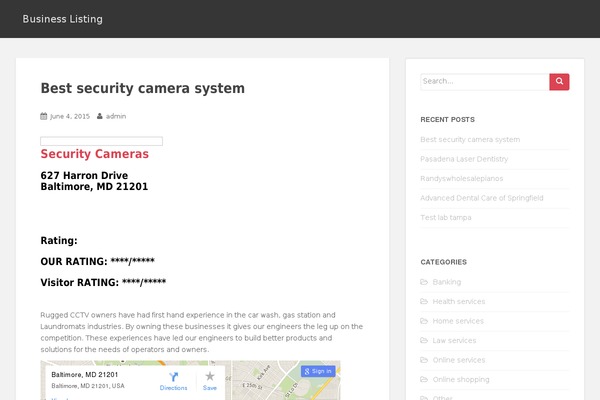The height and width of the screenshot is (400, 600).
Task: Click the folder icon beside Online shopping
Action: coord(425,379)
